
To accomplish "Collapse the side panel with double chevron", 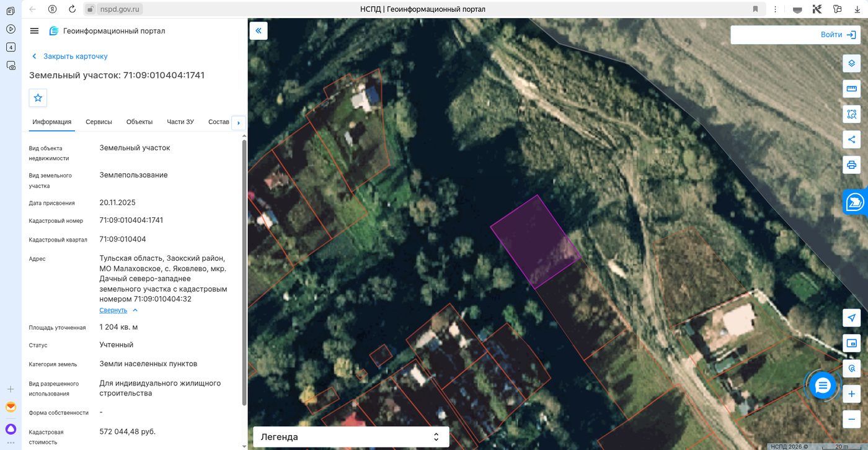I will 259,31.
